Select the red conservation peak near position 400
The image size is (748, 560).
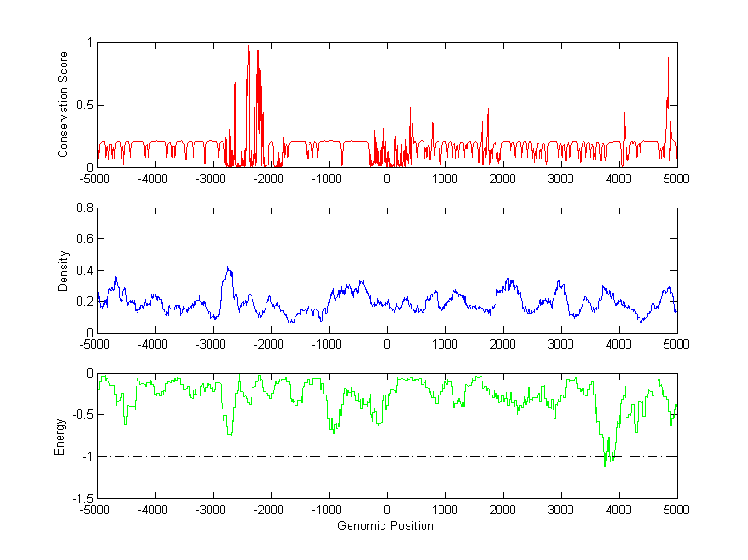[x=410, y=108]
